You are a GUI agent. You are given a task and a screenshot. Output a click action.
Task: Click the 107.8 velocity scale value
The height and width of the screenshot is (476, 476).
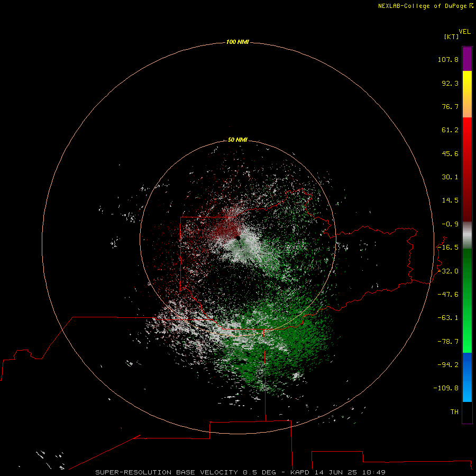click(x=448, y=59)
